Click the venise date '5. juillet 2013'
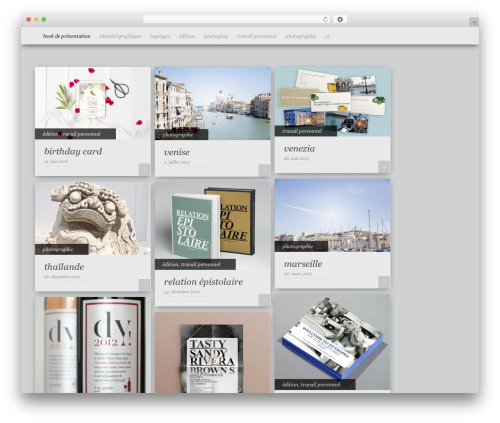 [x=177, y=162]
